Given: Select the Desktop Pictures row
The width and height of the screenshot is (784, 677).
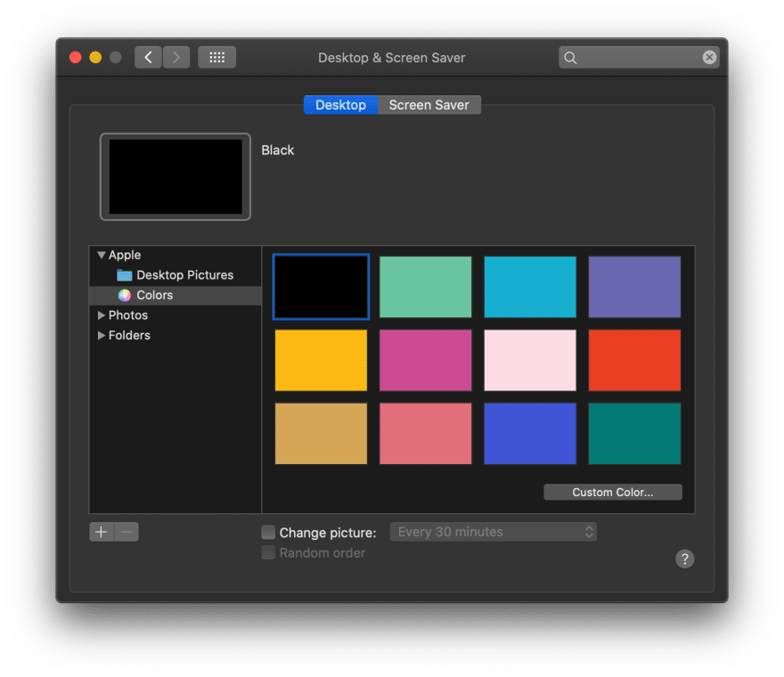Looking at the screenshot, I should [176, 275].
